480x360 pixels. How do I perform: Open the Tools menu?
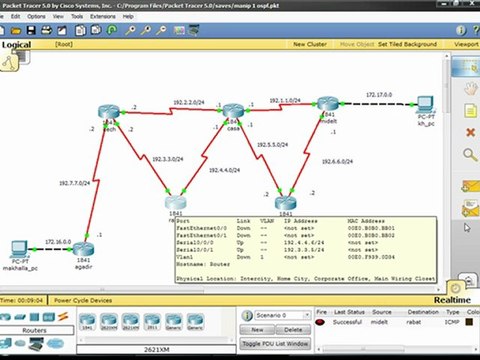[x=77, y=16]
